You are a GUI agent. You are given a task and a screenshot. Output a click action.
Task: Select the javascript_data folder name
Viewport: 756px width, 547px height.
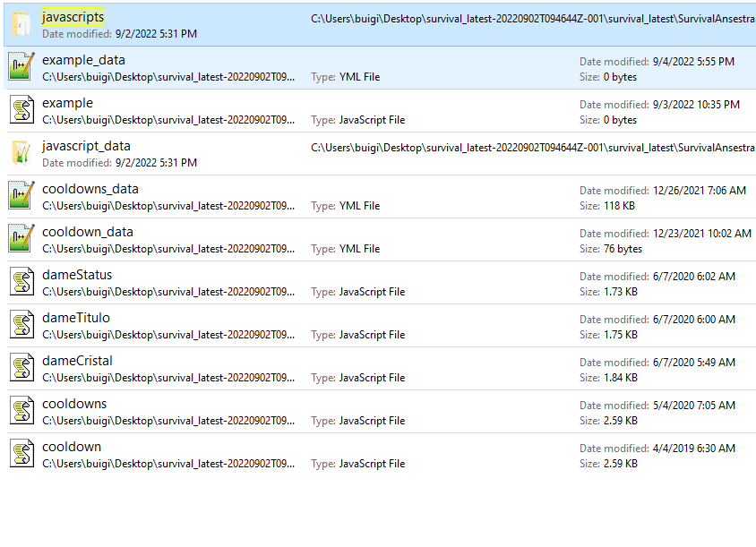[86, 146]
